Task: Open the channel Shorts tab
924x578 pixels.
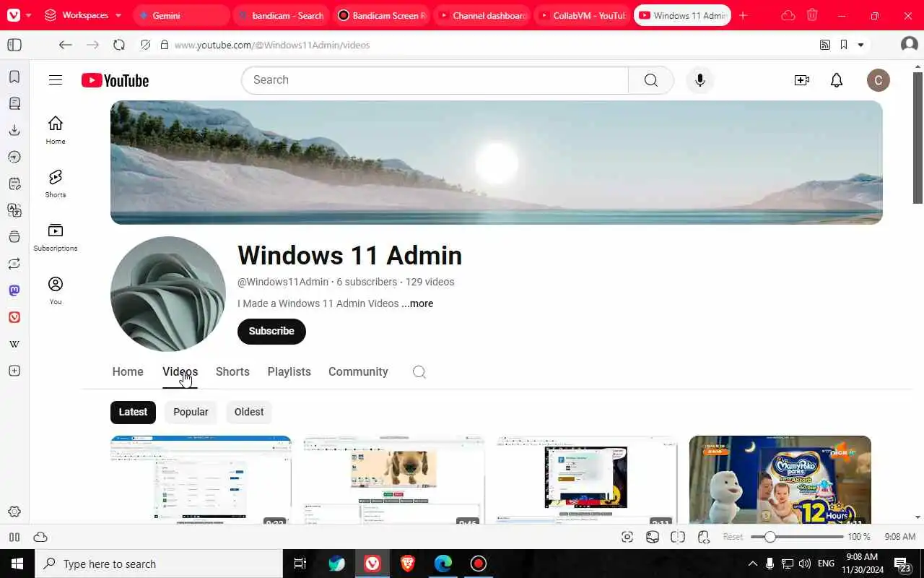Action: (x=232, y=371)
